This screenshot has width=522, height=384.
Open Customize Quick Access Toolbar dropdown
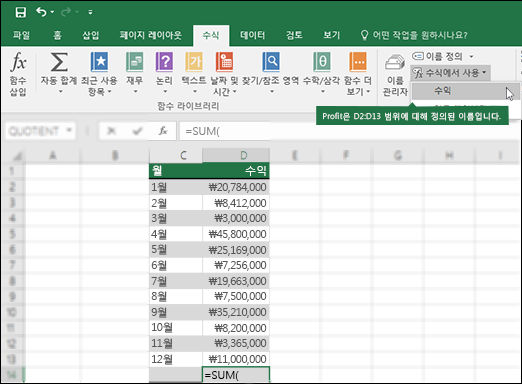point(90,12)
